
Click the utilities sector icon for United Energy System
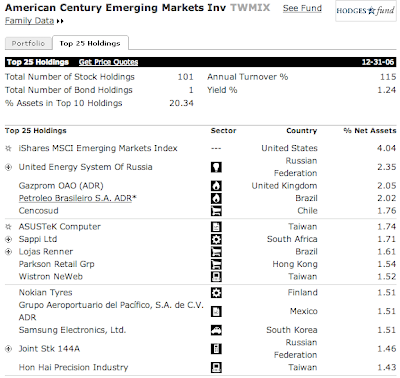[x=216, y=167]
